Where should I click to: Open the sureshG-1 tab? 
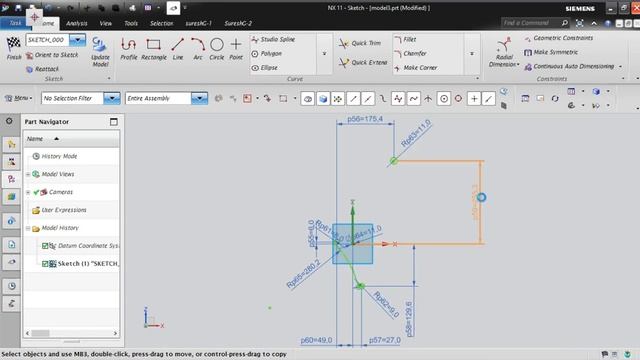pos(198,23)
